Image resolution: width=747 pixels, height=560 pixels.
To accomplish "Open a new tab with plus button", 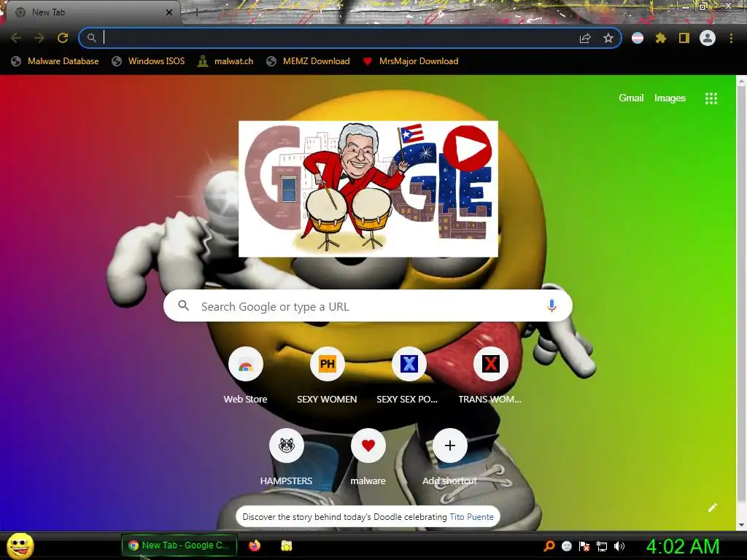I will click(x=196, y=12).
